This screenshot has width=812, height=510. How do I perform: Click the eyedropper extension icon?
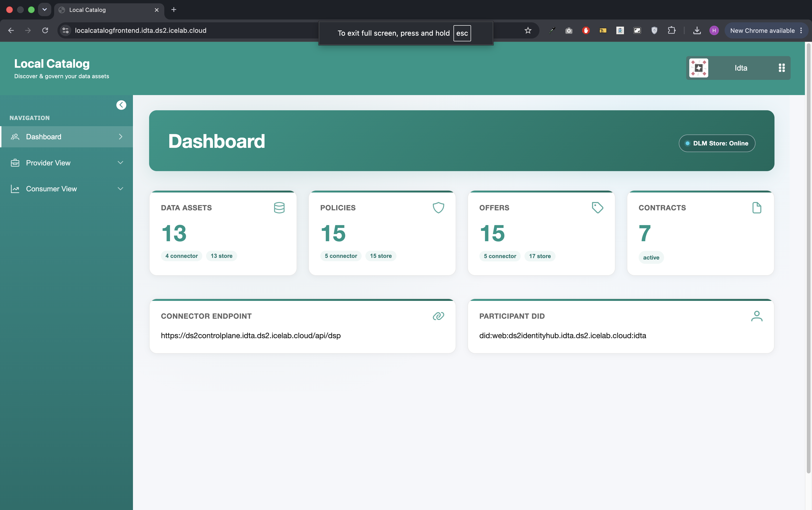552,30
